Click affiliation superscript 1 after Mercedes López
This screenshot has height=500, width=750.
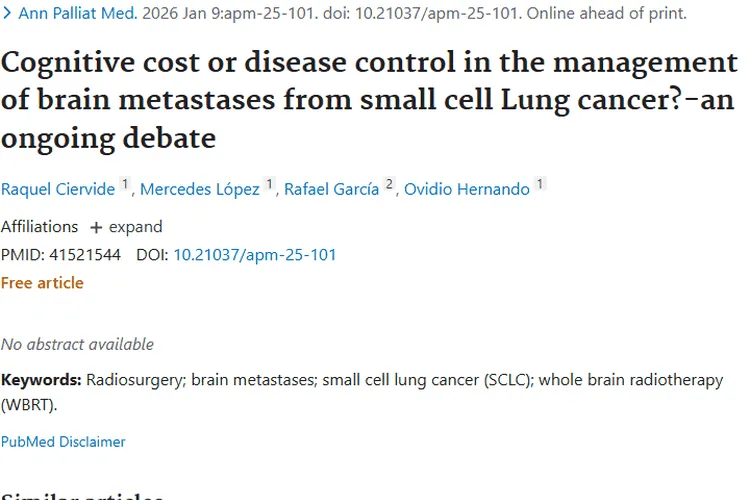pyautogui.click(x=268, y=185)
